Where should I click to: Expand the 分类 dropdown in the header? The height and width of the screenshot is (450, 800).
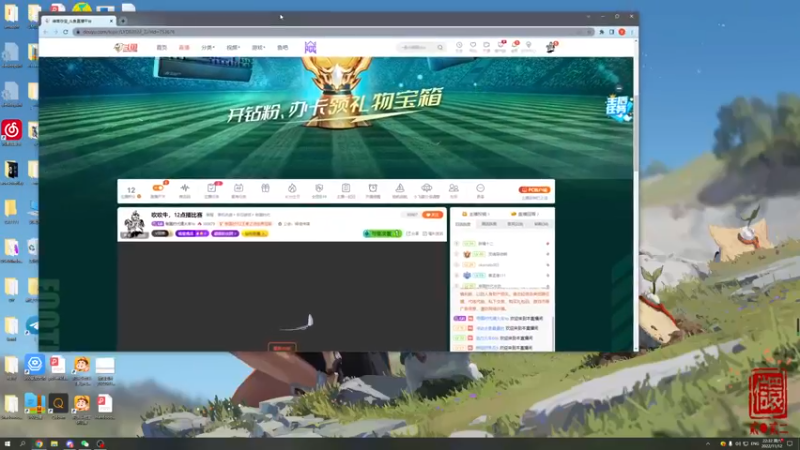(x=208, y=47)
